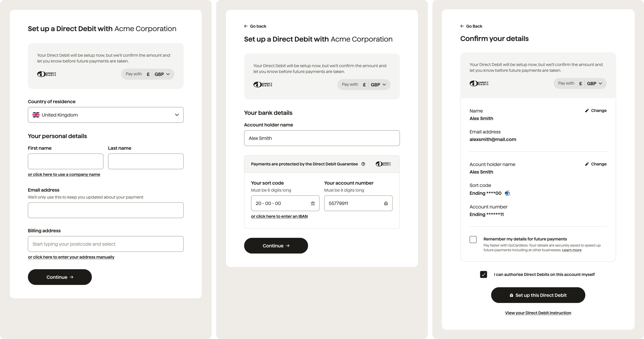Image resolution: width=644 pixels, height=339 pixels.
Task: Click the UK flag icon in country field
Action: point(36,115)
